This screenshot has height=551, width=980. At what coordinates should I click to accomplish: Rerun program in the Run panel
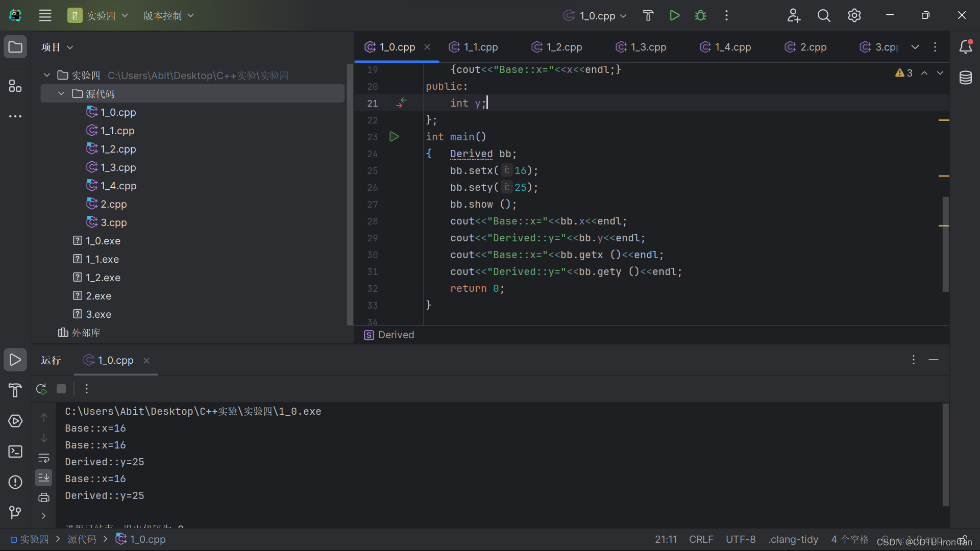[x=41, y=389]
